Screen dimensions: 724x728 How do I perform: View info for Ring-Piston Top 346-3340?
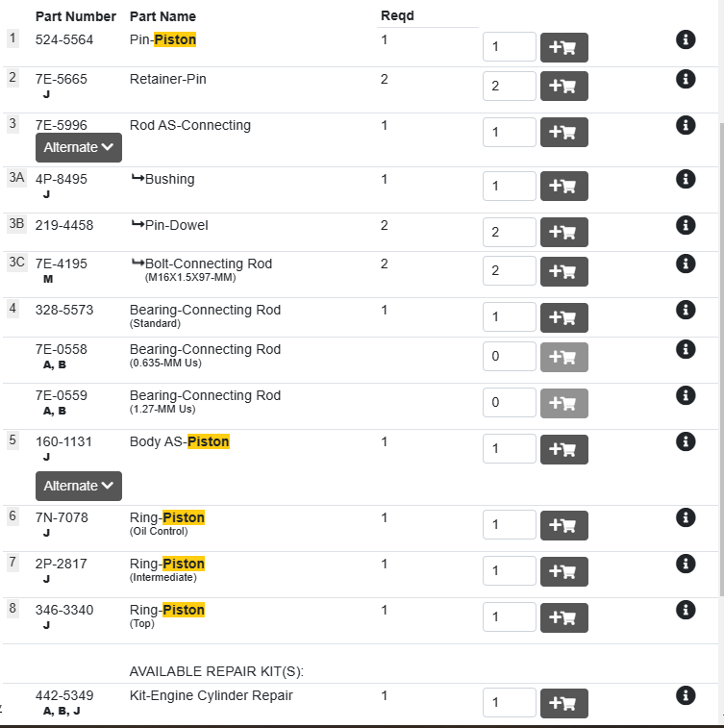(x=686, y=610)
